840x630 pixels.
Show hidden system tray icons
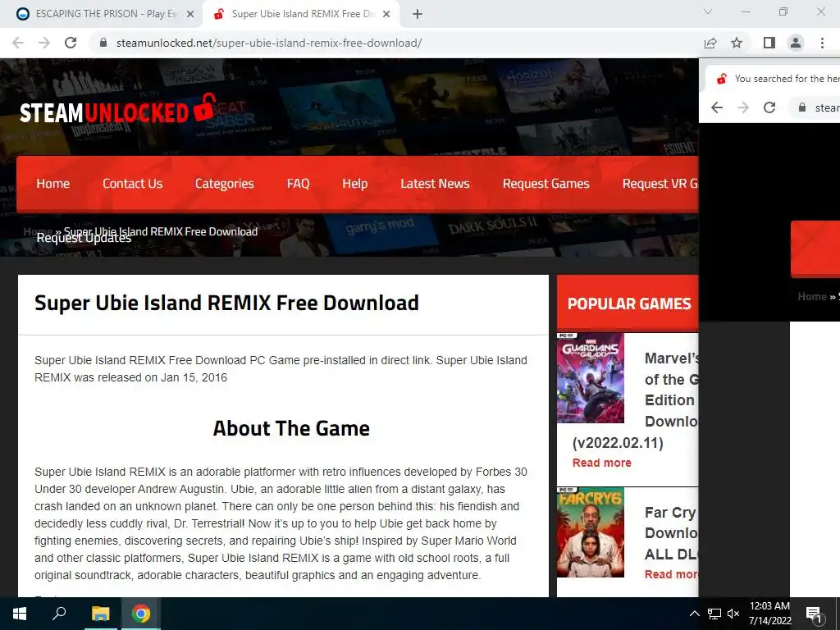pyautogui.click(x=694, y=614)
